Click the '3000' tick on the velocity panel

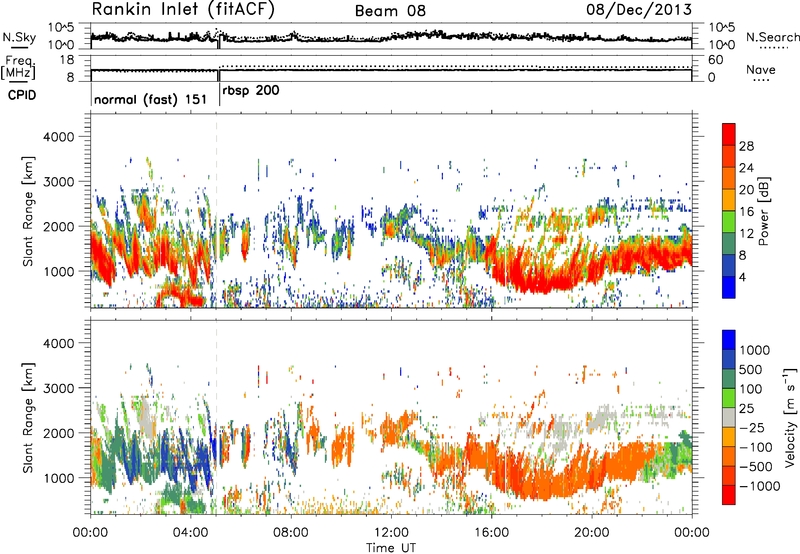58,388
